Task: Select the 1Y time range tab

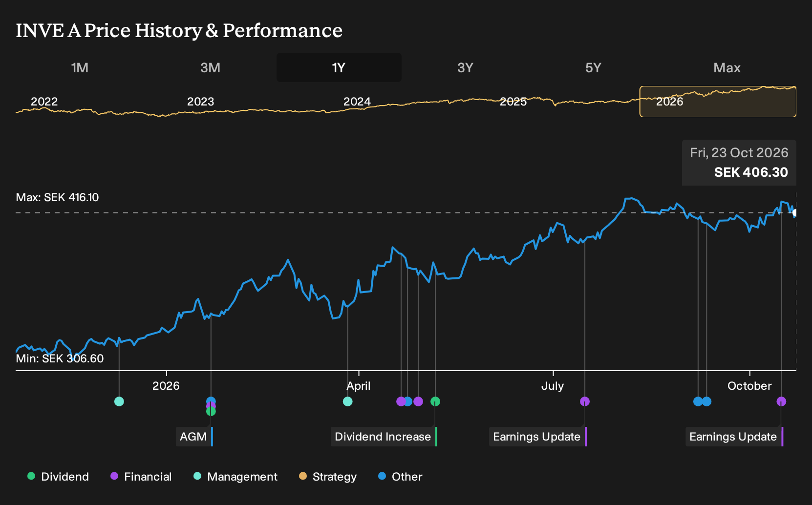Action: pyautogui.click(x=339, y=67)
